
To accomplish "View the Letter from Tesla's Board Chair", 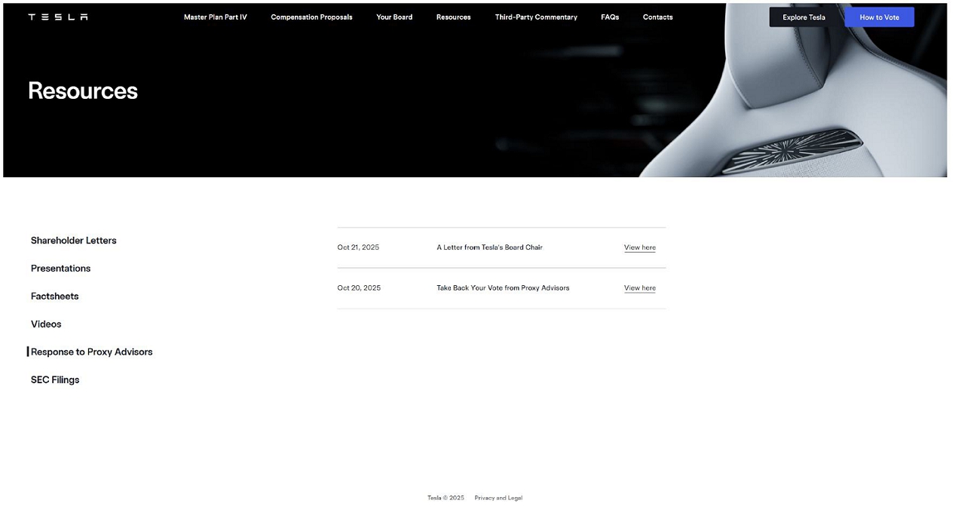I will pos(639,247).
